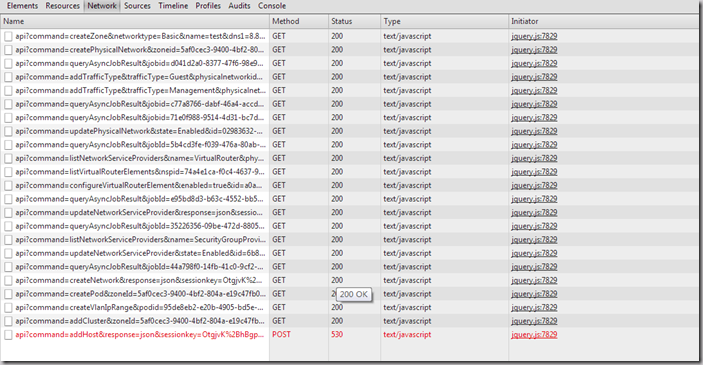The height and width of the screenshot is (365, 703).
Task: Click the POST method cell of addHost
Action: tap(282, 335)
